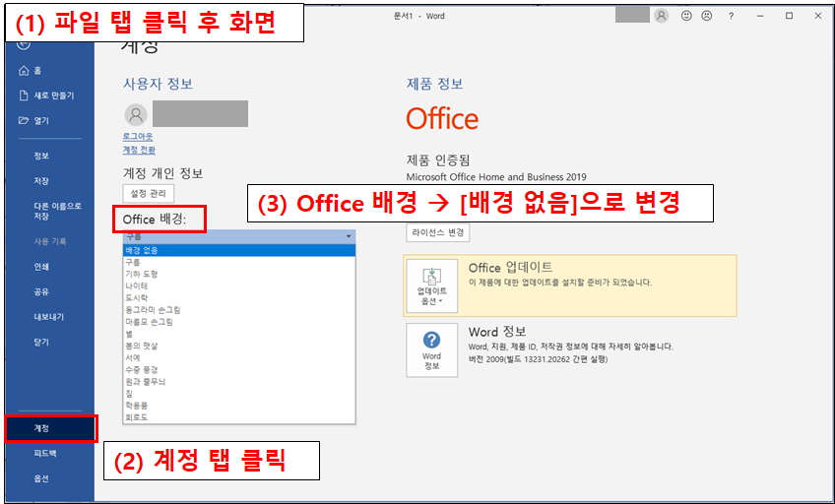
Task: Open the 새로 만들기 page
Action: 47,95
